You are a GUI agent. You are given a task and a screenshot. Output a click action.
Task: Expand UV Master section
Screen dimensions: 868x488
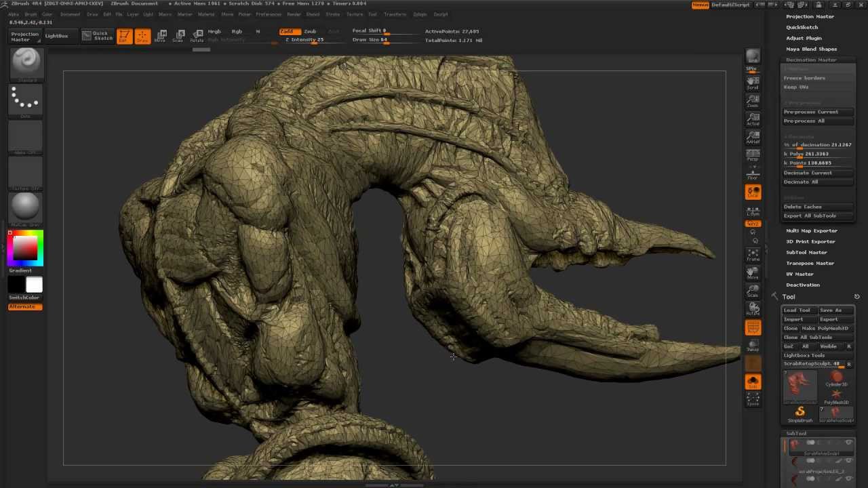[800, 274]
